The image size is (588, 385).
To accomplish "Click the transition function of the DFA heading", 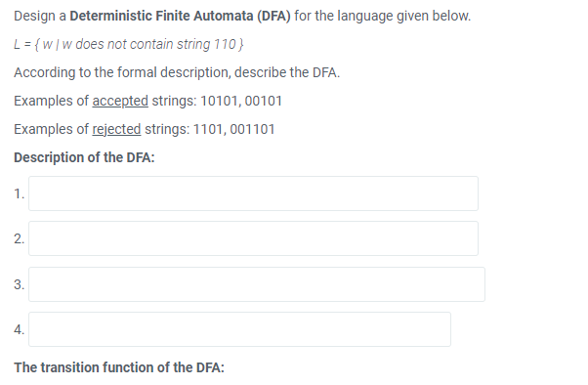I will [119, 367].
